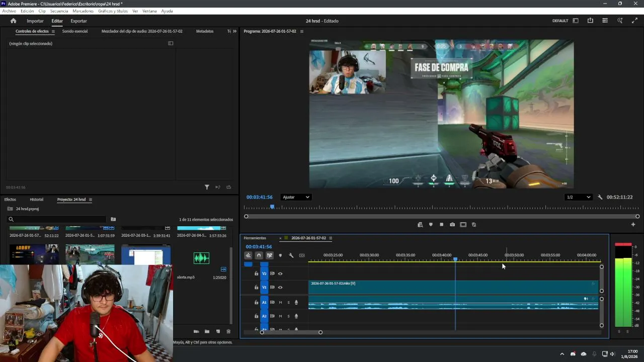Toggle the Comparison View button
This screenshot has height=362, width=644.
click(474, 225)
